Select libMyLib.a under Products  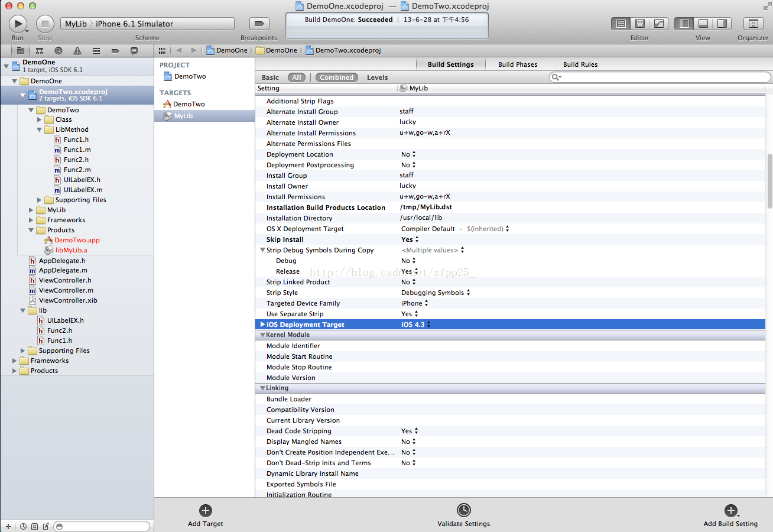coord(71,250)
